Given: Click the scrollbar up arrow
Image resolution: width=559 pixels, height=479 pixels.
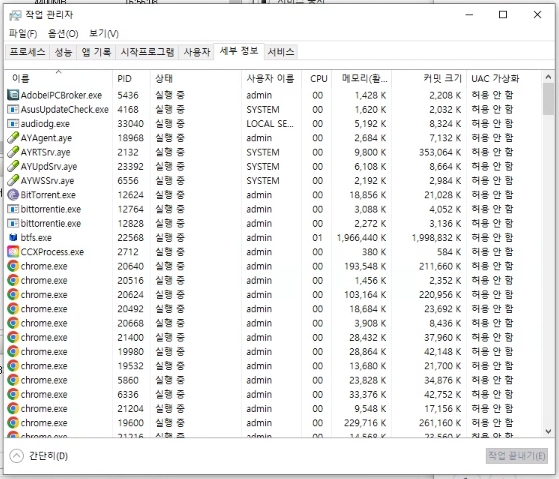Looking at the screenshot, I should tap(548, 77).
